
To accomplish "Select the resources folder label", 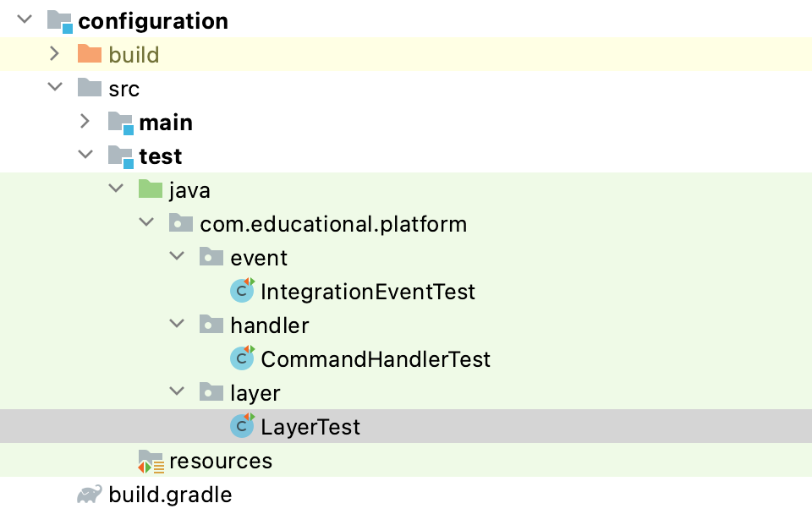I will coord(221,461).
